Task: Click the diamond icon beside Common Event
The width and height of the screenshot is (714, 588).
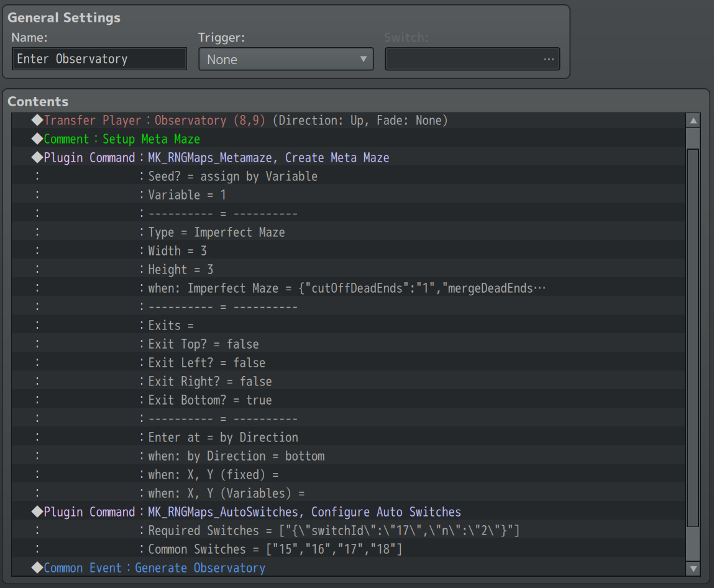Action: [x=37, y=568]
